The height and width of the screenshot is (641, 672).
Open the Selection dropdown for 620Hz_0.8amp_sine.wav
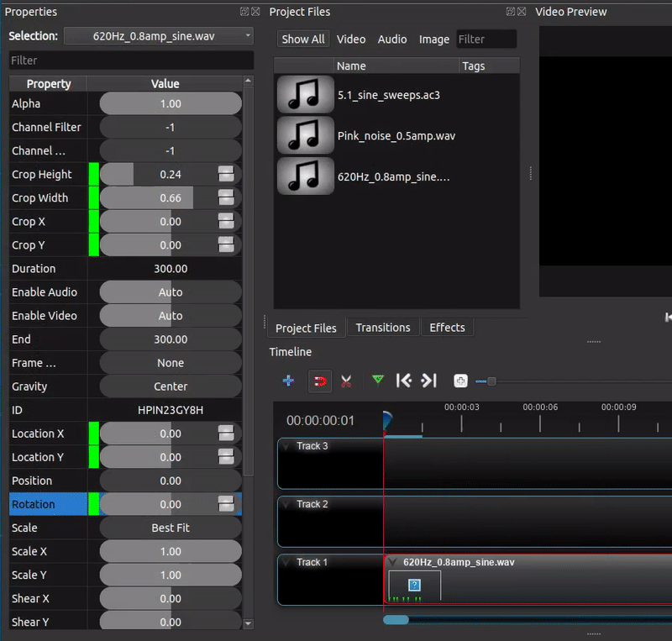point(159,36)
